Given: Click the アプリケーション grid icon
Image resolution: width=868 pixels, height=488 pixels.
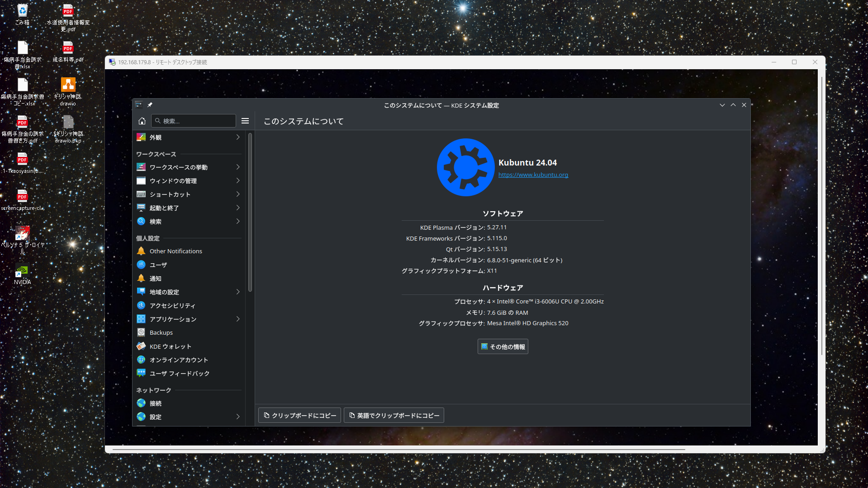Looking at the screenshot, I should point(141,319).
